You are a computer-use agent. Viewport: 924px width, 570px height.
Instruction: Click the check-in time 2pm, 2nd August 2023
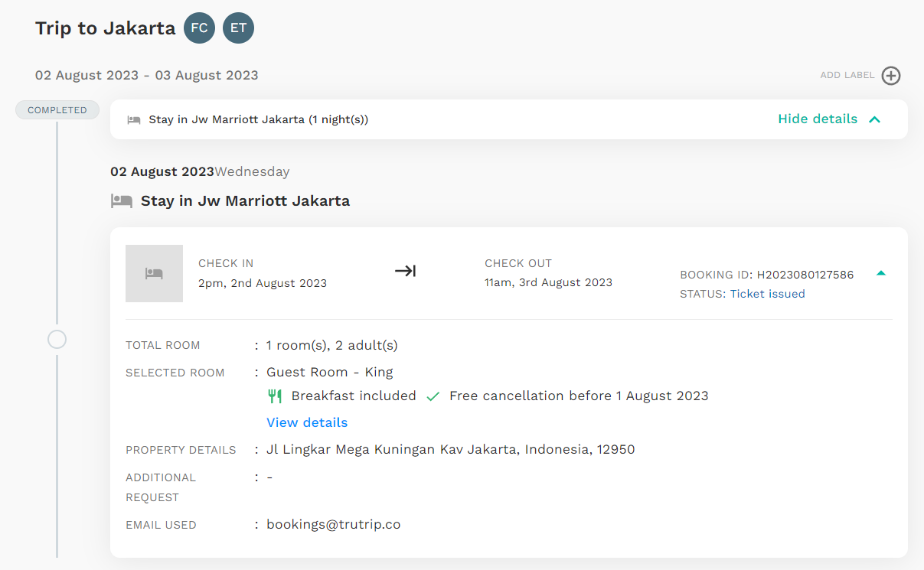point(263,283)
